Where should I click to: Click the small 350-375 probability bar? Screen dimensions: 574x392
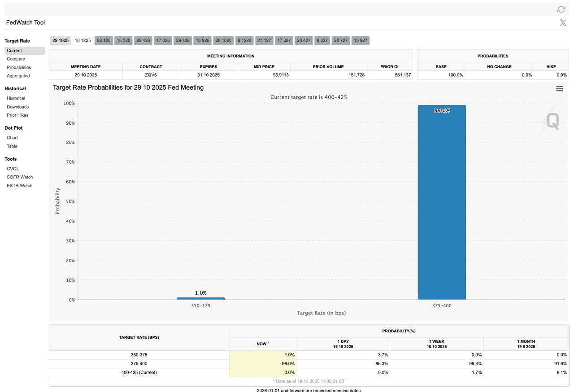[200, 298]
